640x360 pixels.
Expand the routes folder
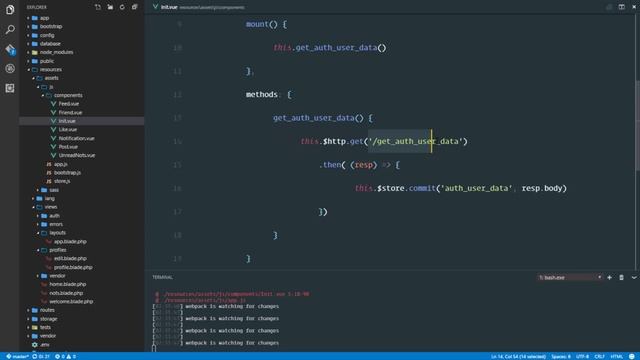47,310
